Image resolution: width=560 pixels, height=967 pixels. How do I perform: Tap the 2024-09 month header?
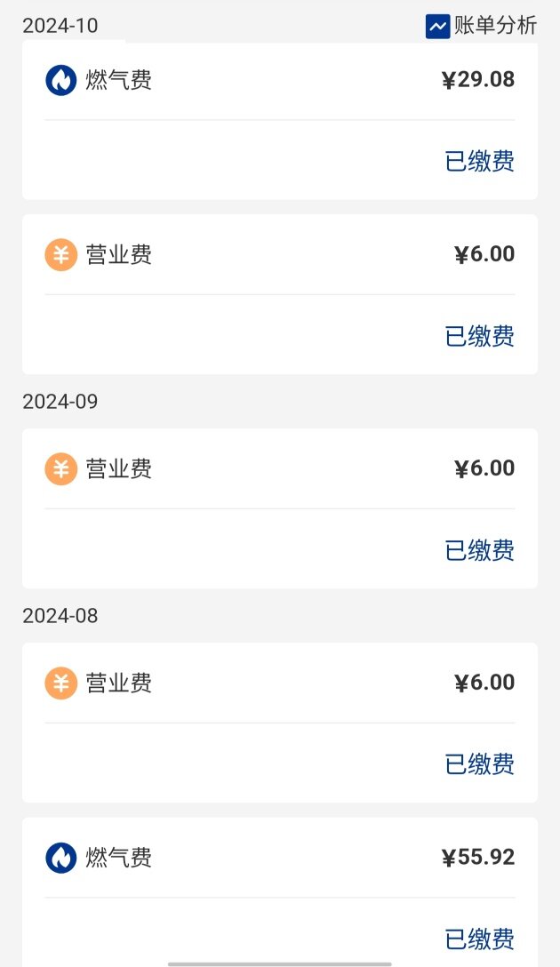tap(60, 402)
